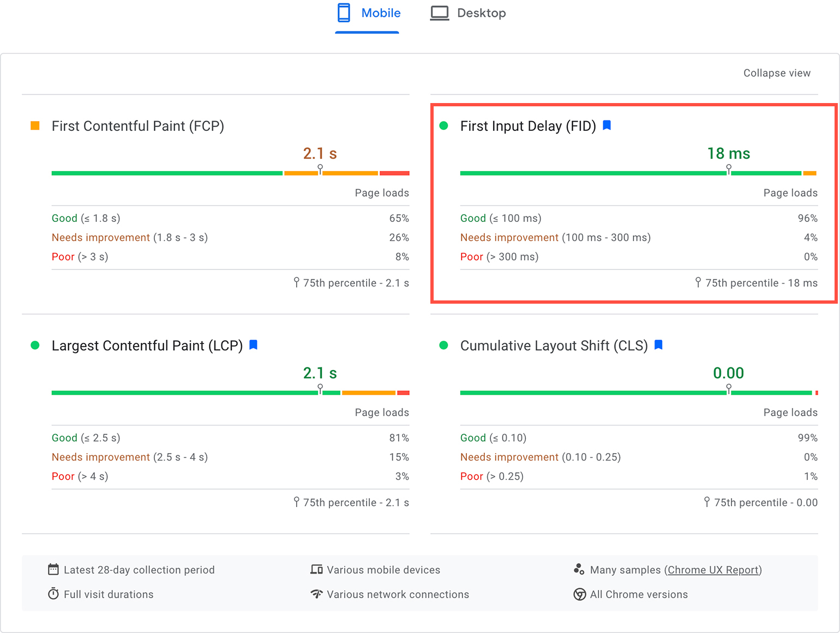Click the Chrome icon for All Chrome versions
Image resolution: width=840 pixels, height=633 pixels.
[x=579, y=594]
